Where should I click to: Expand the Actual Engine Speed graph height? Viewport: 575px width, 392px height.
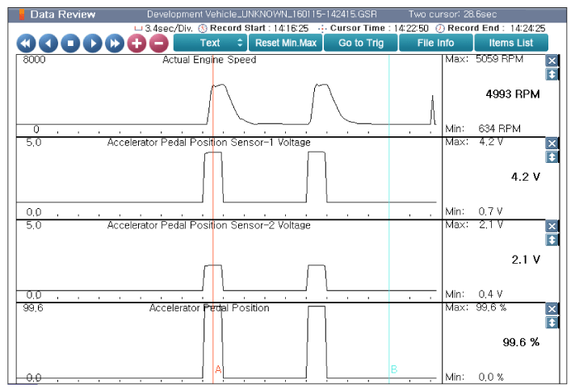tap(552, 74)
